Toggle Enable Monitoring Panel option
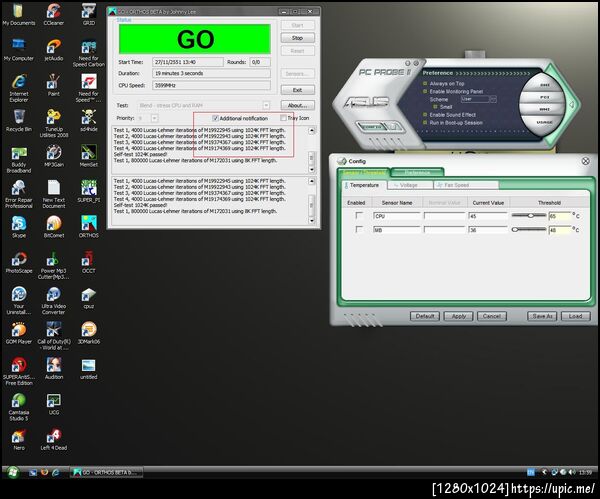 coord(425,91)
